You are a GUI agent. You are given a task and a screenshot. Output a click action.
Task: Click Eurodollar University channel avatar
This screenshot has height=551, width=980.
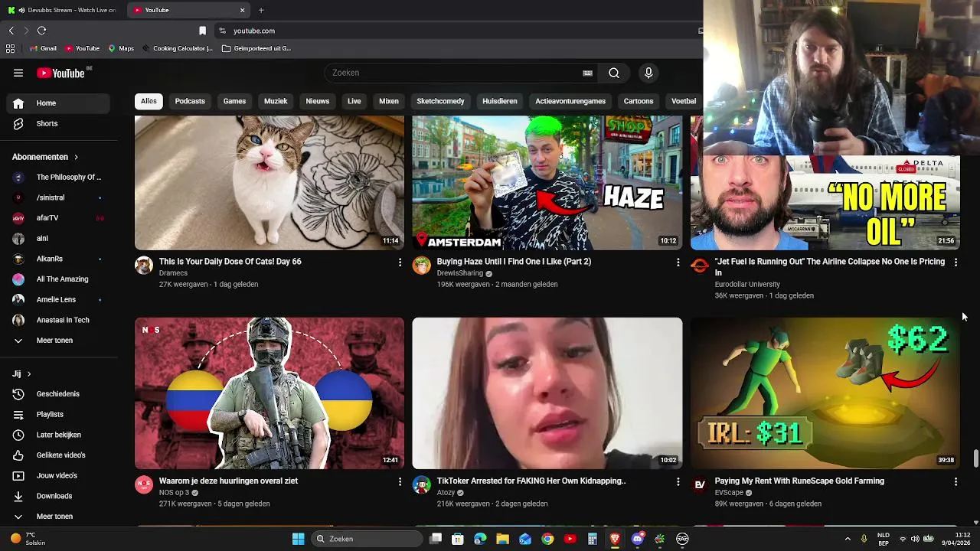click(x=700, y=266)
